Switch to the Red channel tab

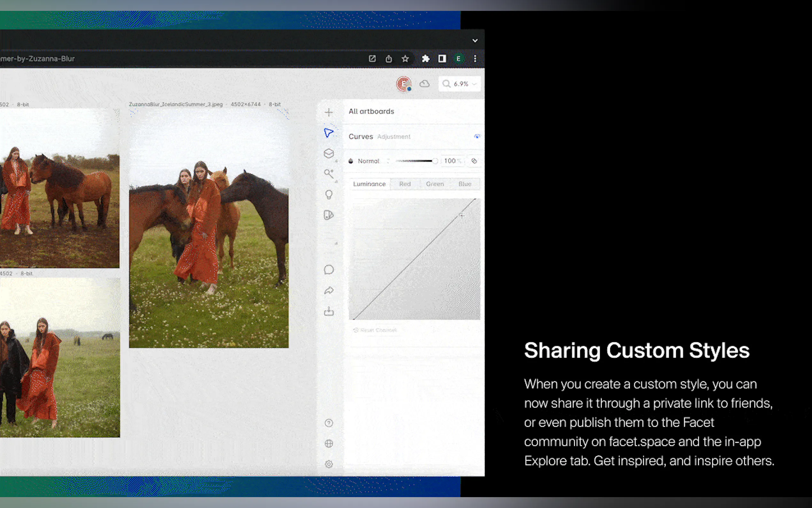click(405, 184)
